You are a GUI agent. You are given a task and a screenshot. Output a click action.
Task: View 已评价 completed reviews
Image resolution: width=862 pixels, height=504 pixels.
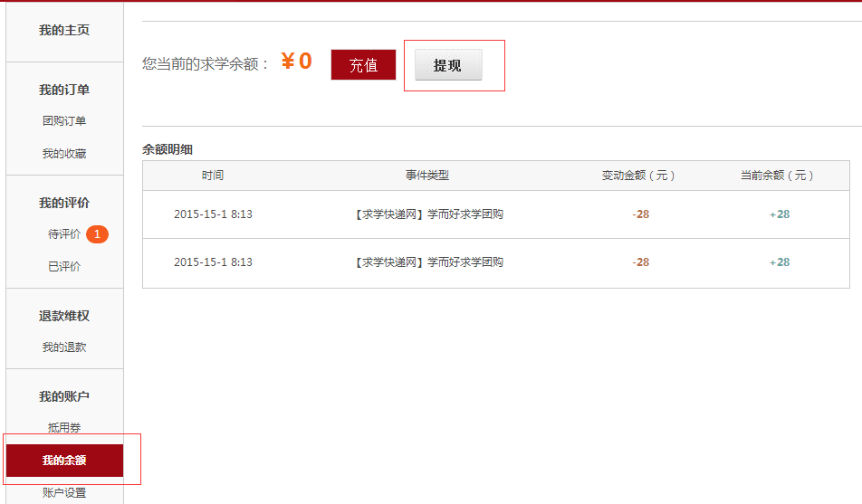[x=64, y=267]
